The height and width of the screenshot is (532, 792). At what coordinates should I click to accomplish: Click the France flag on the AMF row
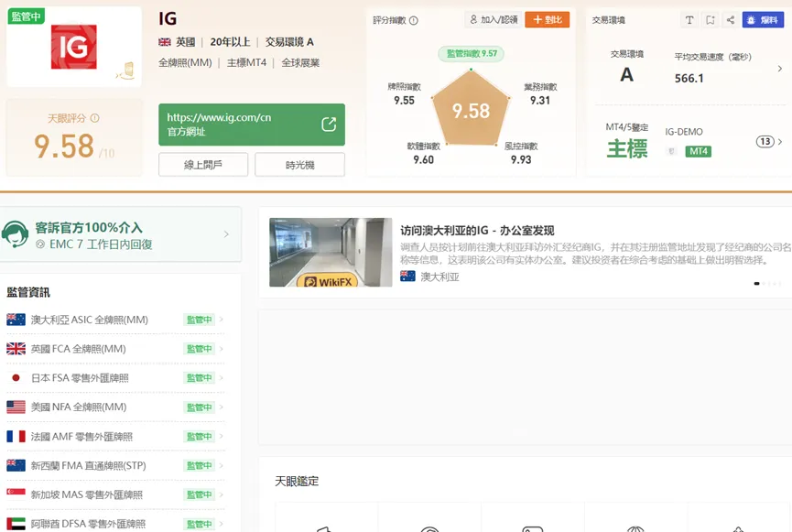point(16,436)
